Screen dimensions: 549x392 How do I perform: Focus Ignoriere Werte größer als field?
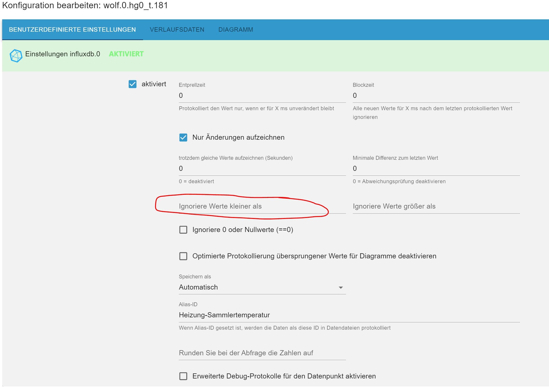pos(436,206)
